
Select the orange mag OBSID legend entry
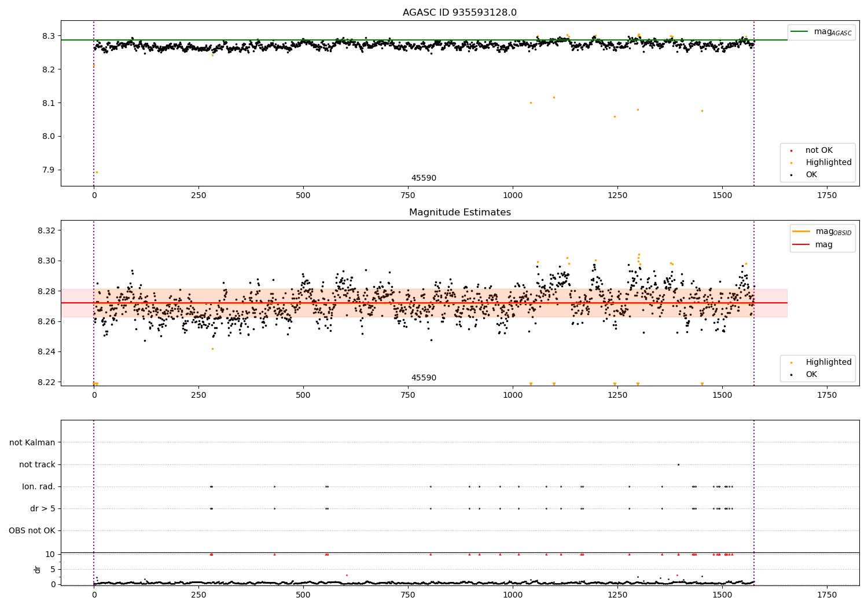pos(823,232)
